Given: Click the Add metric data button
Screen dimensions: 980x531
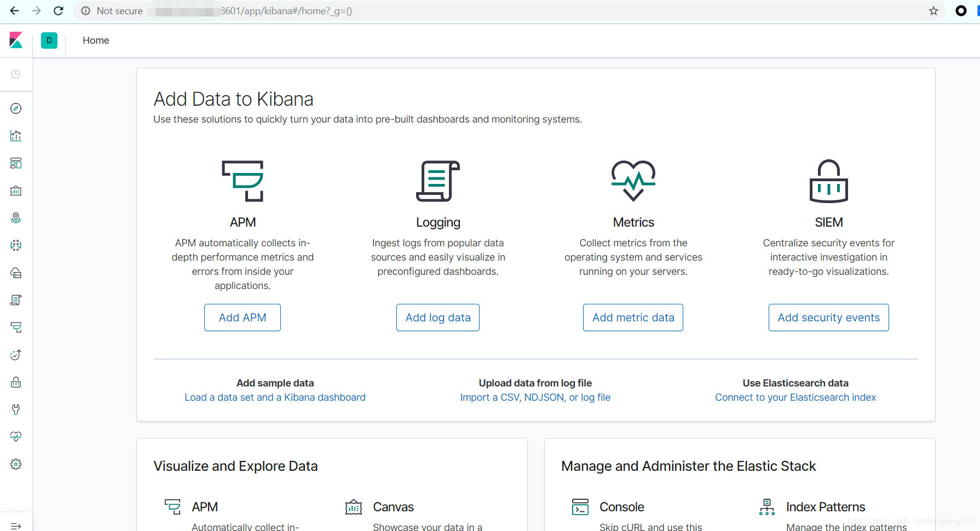Looking at the screenshot, I should pyautogui.click(x=633, y=318).
